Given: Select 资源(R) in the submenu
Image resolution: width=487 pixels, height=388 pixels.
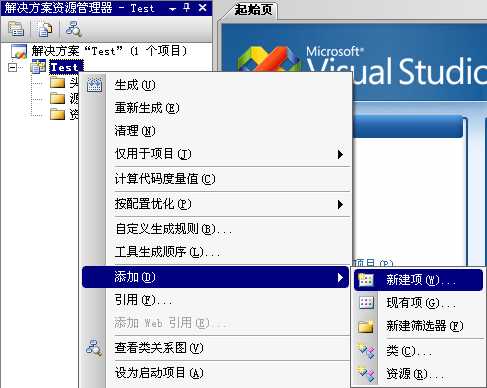Looking at the screenshot, I should (418, 374).
